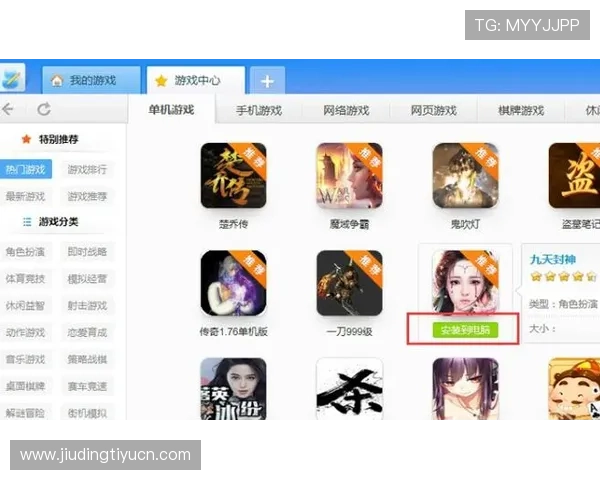This screenshot has width=600, height=480.
Task: Choose 即时战略 game category
Action: pos(87,251)
